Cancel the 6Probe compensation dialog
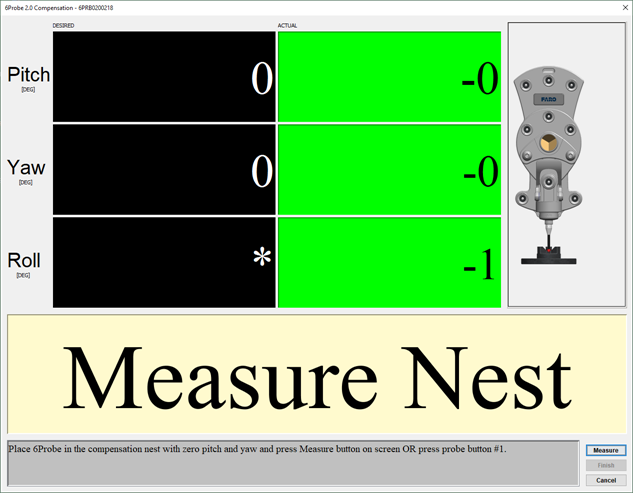This screenshot has width=633, height=493. point(606,480)
